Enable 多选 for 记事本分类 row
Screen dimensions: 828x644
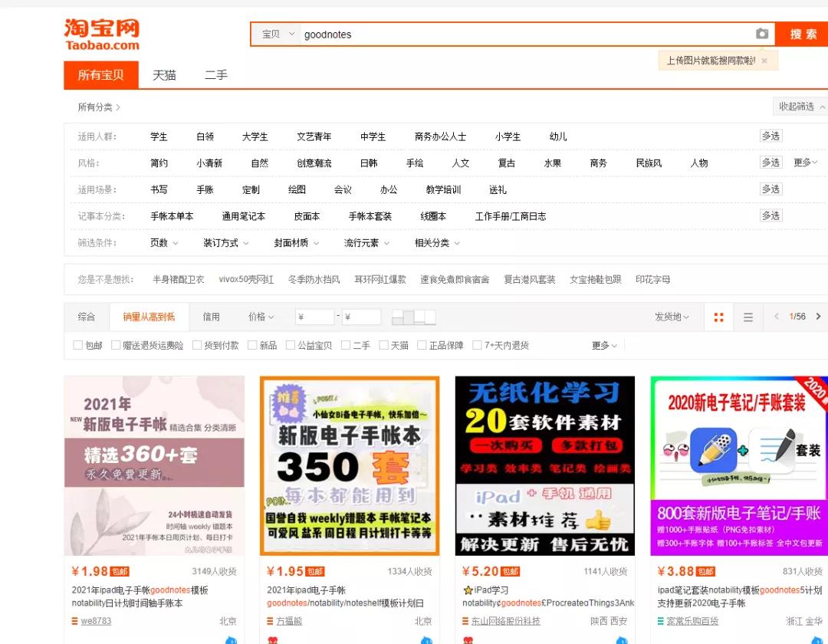(x=770, y=215)
